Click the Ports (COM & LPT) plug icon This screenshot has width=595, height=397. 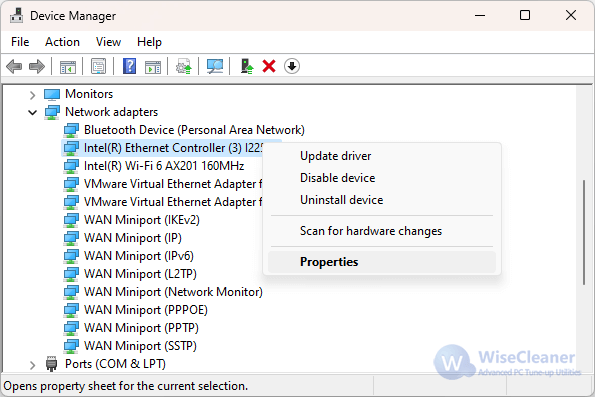point(51,364)
